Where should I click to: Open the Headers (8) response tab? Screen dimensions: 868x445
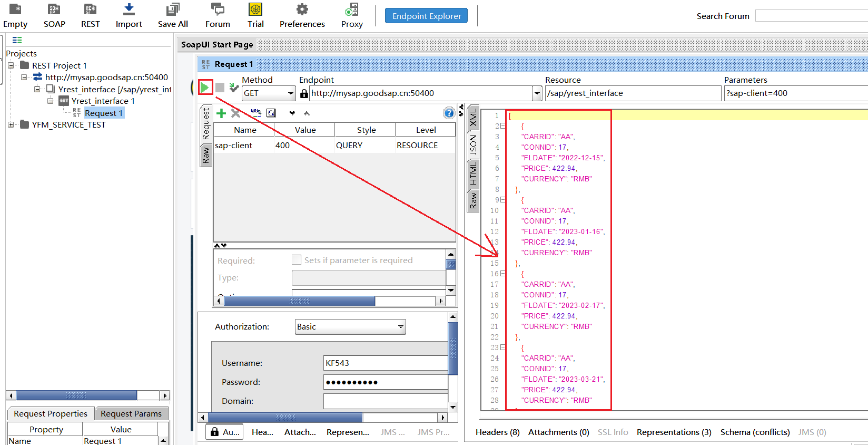tap(497, 432)
